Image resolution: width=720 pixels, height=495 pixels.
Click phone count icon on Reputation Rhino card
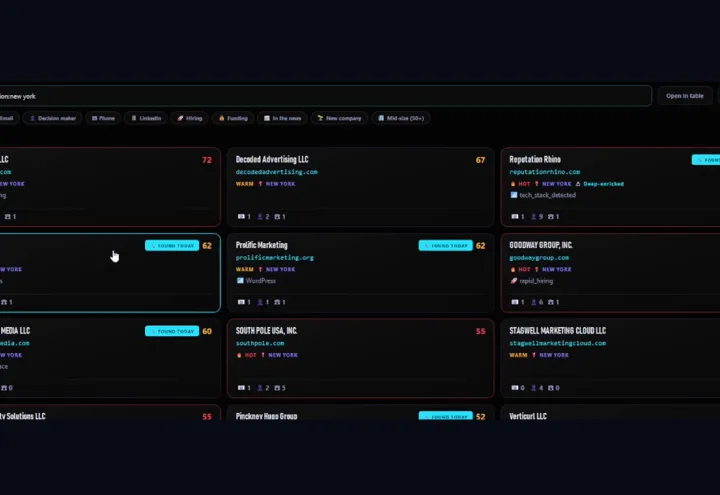pyautogui.click(x=551, y=217)
